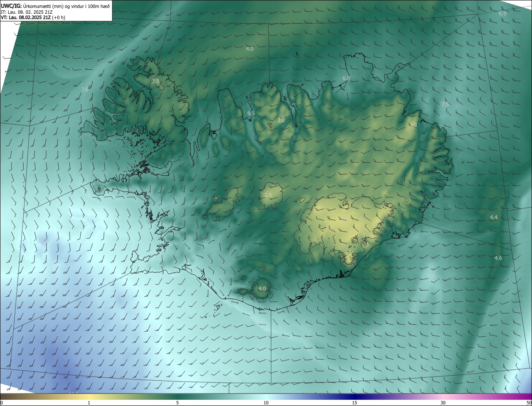The image size is (532, 406).
Task: Click the 'VT: Lau. 08.02.2025 21Z (+0 h)' line
Action: pyautogui.click(x=33, y=17)
